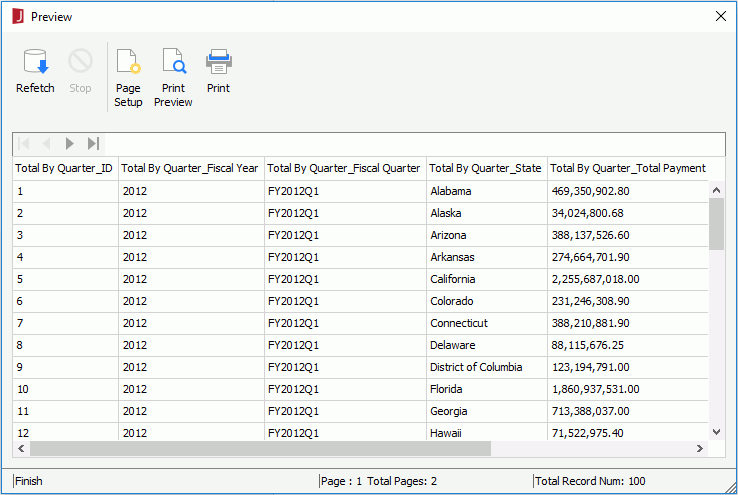Click the red J application icon
The height and width of the screenshot is (495, 738).
(x=18, y=16)
